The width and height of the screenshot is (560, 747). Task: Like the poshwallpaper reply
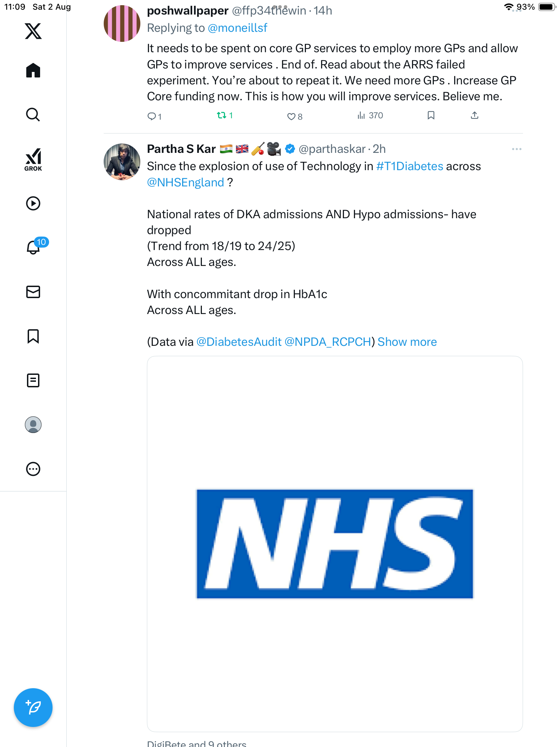click(291, 116)
